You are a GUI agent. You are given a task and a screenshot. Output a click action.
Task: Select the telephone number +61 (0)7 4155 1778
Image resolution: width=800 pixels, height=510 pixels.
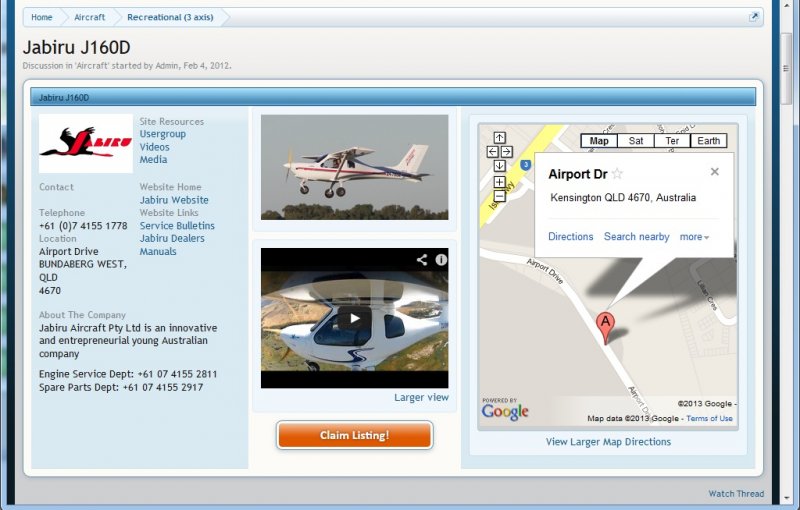83,226
